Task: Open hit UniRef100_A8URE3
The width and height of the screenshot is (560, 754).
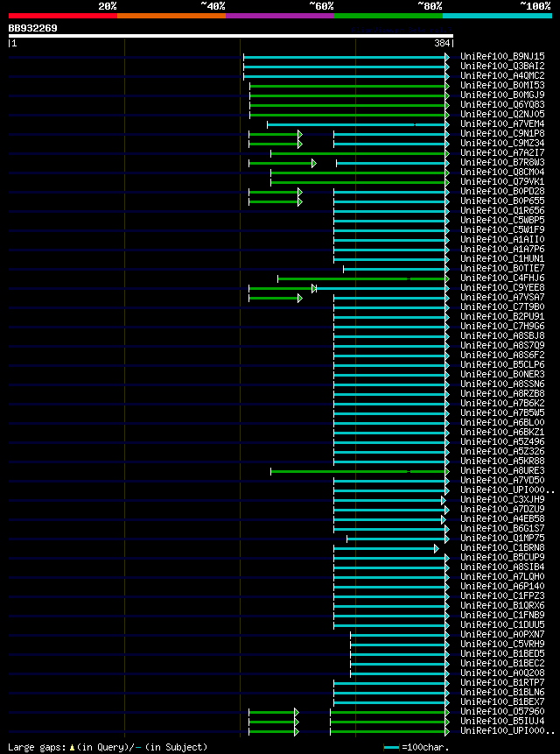Action: pyautogui.click(x=502, y=470)
